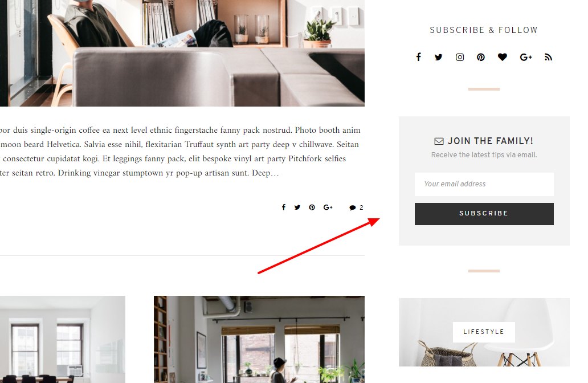Screen dimensions: 588x383
Task: Share the post on Facebook below the excerpt
Action: click(284, 207)
